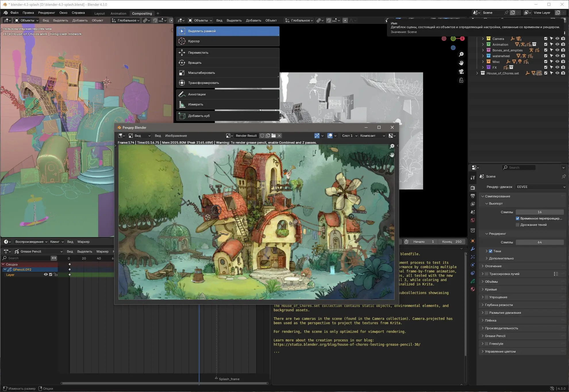Open the Изображение menu in render window
The height and width of the screenshot is (392, 569).
[176, 136]
